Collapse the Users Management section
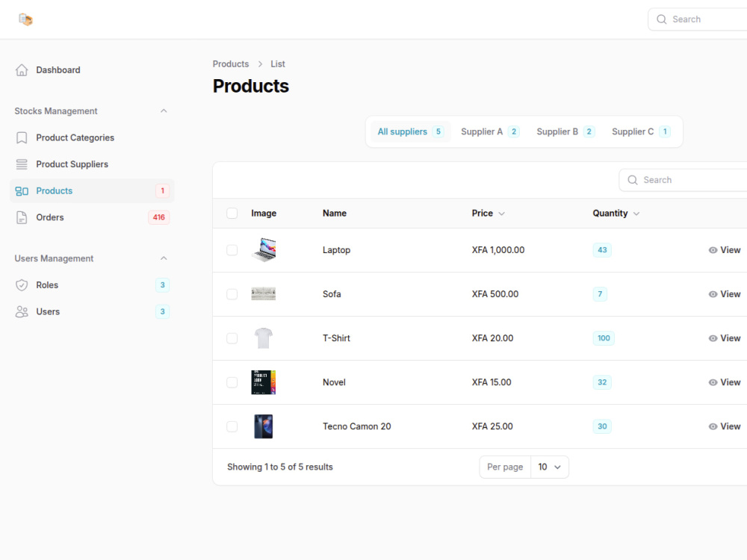The height and width of the screenshot is (560, 747). [164, 258]
